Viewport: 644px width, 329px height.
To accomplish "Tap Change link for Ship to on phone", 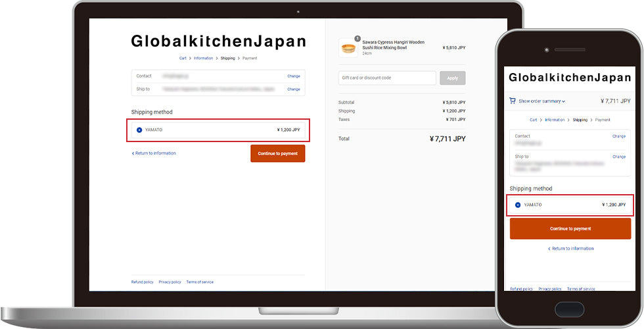I will point(619,157).
